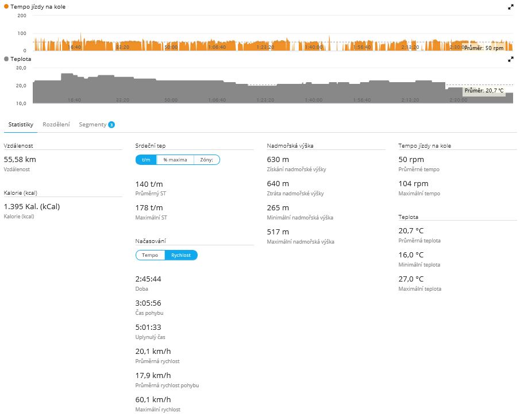520x420 pixels.
Task: Click the gray Teplota legend dot
Action: point(6,59)
